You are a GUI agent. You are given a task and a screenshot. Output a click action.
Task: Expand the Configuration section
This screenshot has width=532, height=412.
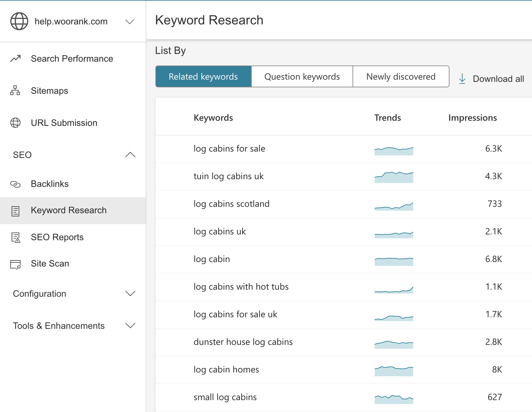pos(130,293)
